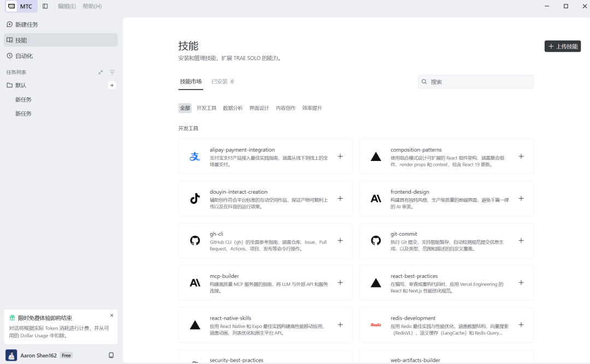Dismiss the free trial ending notice

coord(112,315)
